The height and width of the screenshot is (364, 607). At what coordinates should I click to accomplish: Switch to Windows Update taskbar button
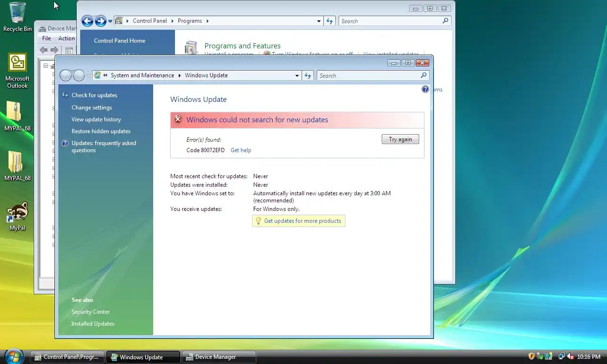pyautogui.click(x=143, y=357)
